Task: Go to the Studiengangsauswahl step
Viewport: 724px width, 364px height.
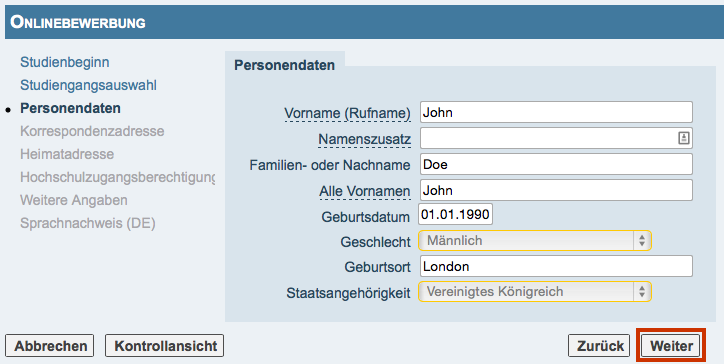Action: [x=88, y=85]
